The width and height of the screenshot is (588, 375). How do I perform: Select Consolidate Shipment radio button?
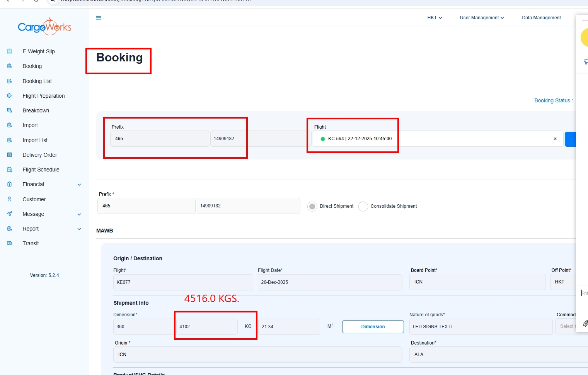363,206
